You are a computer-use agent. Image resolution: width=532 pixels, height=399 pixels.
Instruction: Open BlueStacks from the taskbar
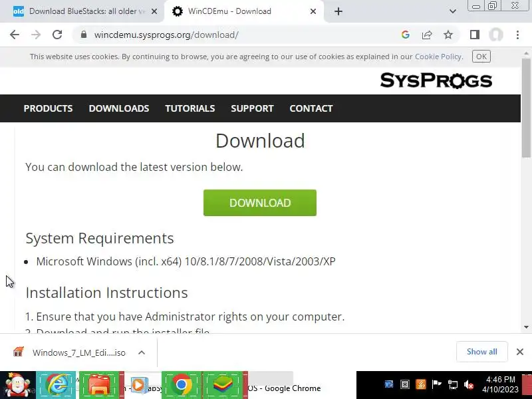[223, 385]
